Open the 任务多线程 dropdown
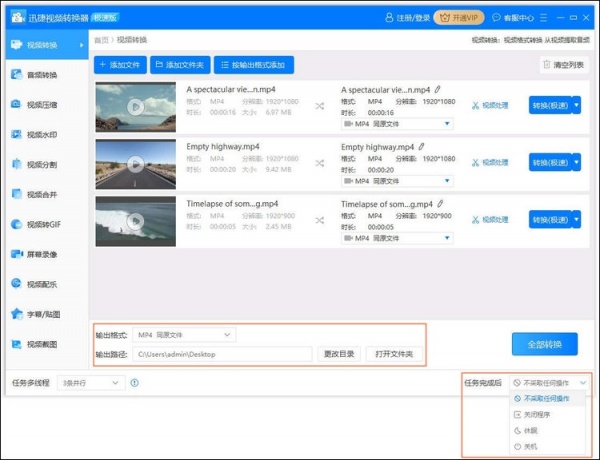 (91, 383)
